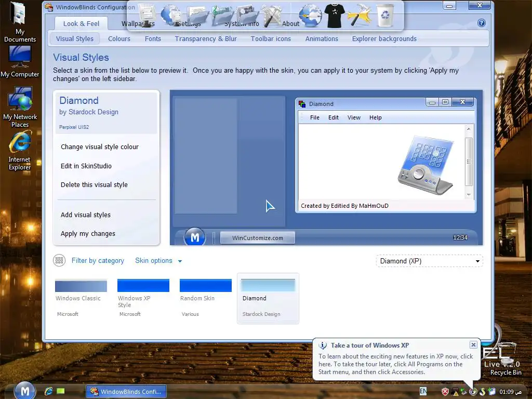Select the Random Skin thumbnail

click(x=205, y=298)
